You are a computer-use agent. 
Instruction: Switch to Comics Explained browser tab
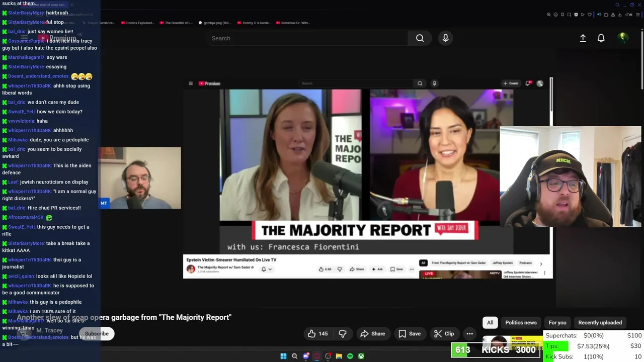click(137, 23)
